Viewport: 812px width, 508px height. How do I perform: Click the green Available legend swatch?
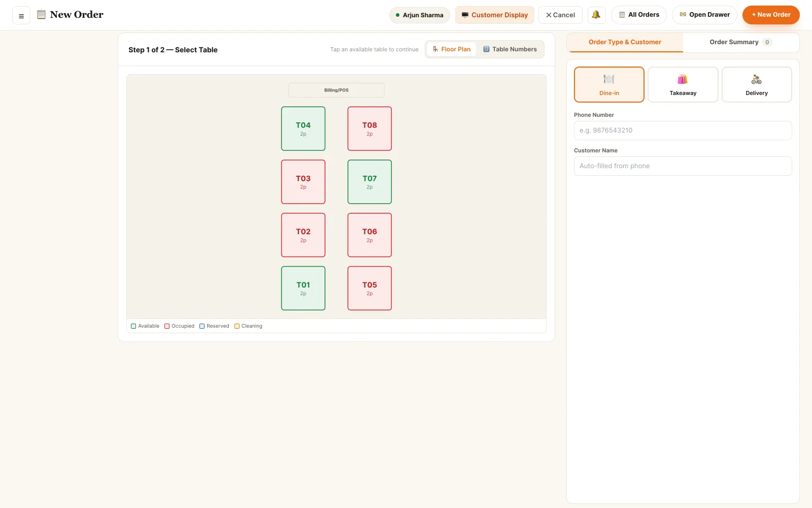pos(133,326)
